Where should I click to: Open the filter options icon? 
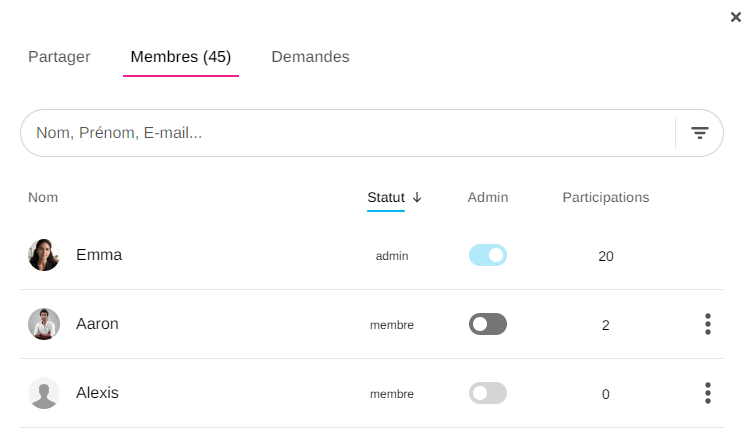point(700,133)
